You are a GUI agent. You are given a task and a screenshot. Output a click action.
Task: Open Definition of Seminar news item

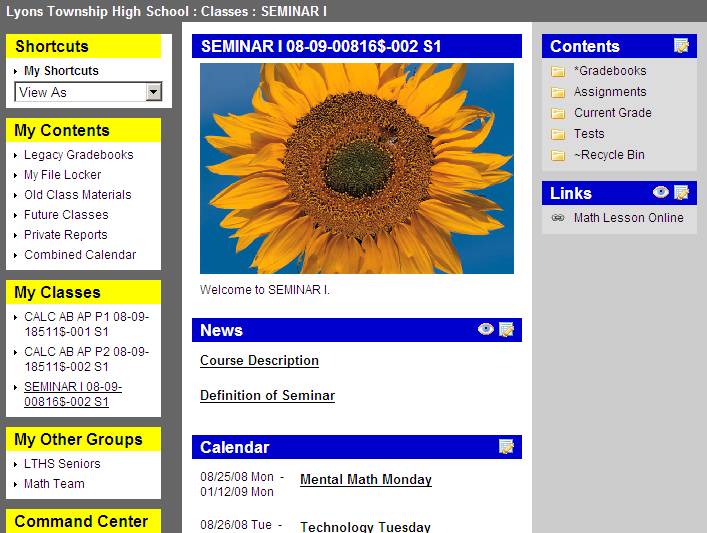tap(267, 395)
